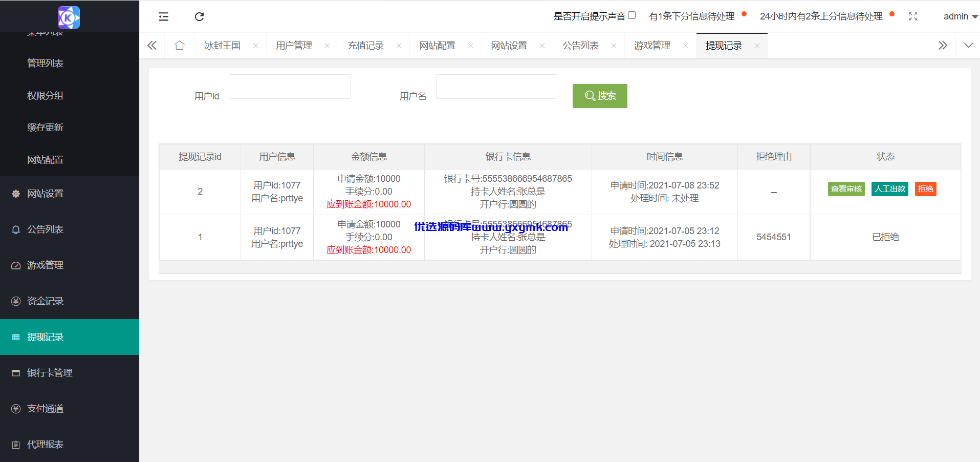Click the 用户id input field

tap(290, 87)
